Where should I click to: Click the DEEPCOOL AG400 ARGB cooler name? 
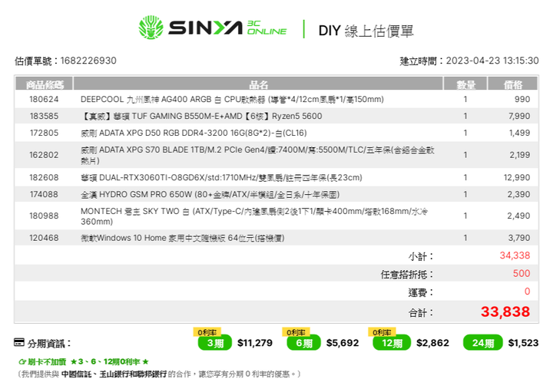(x=232, y=99)
